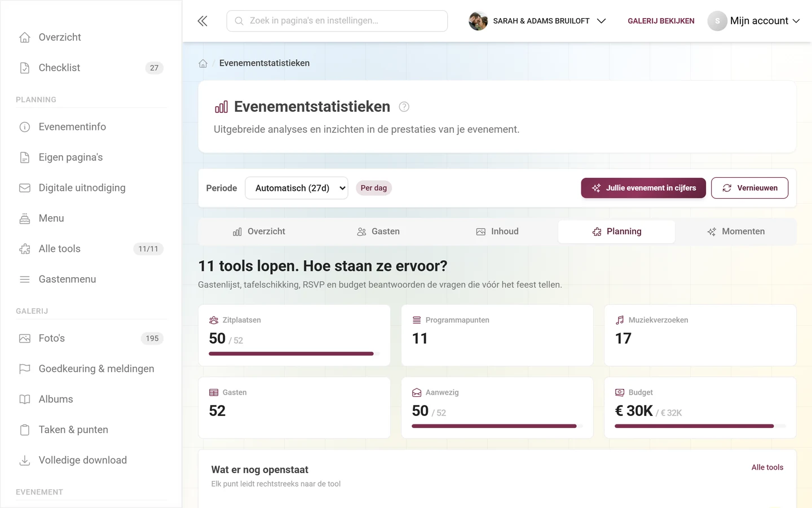
Task: Focus the Zoek in pagina's search field
Action: click(x=337, y=21)
